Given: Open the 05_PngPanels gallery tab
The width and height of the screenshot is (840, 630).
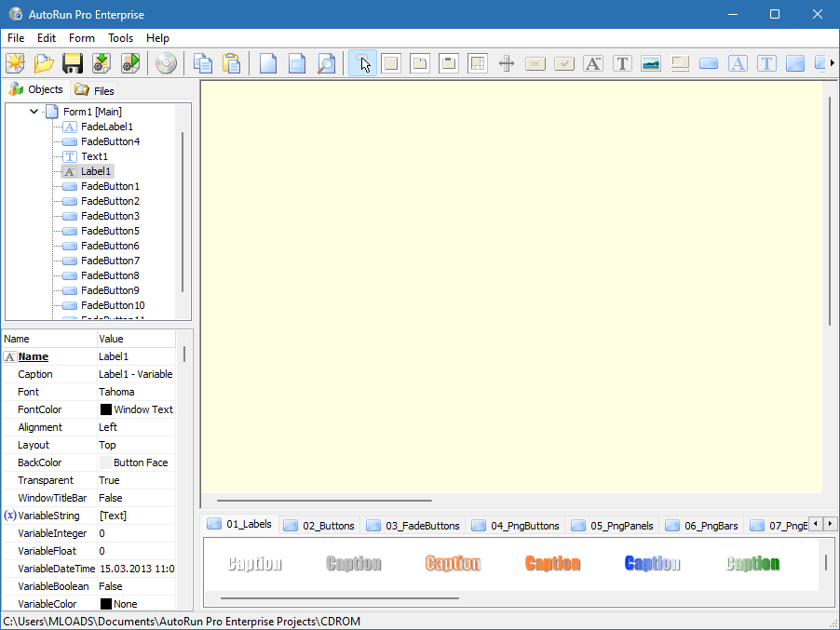Looking at the screenshot, I should [x=613, y=526].
